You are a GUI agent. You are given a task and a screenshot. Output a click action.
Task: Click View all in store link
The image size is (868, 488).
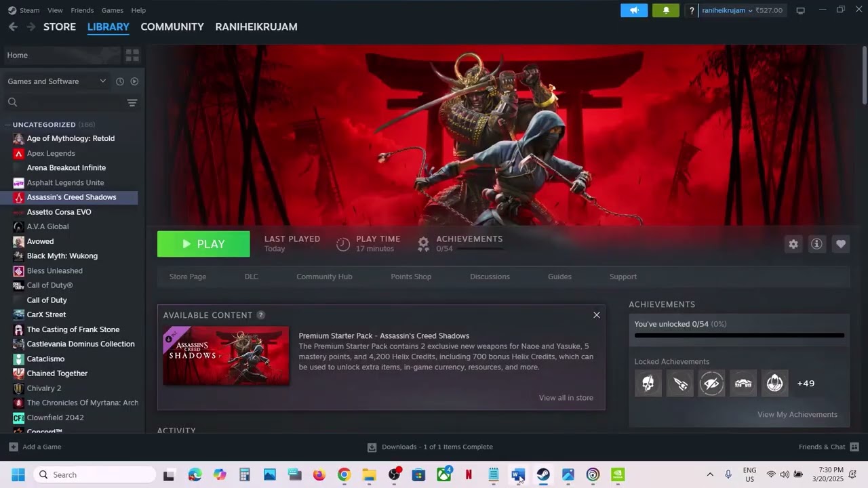[x=566, y=398]
